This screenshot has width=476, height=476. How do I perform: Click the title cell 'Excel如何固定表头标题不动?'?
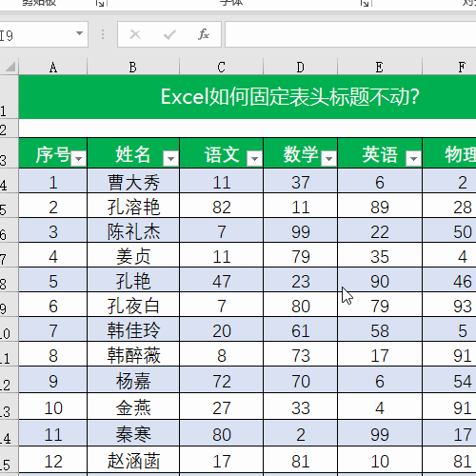pos(248,97)
